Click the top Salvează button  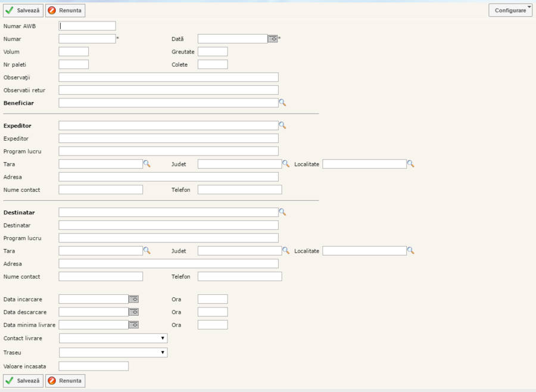pyautogui.click(x=23, y=10)
